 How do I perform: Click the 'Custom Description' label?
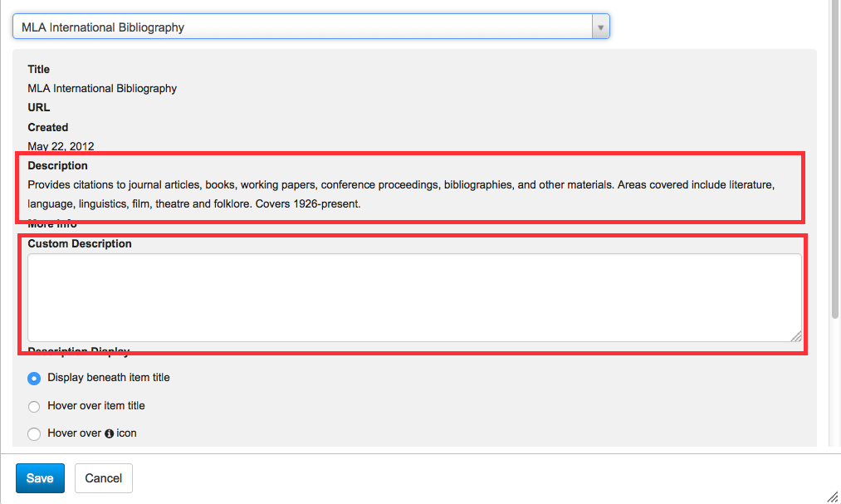coord(80,243)
